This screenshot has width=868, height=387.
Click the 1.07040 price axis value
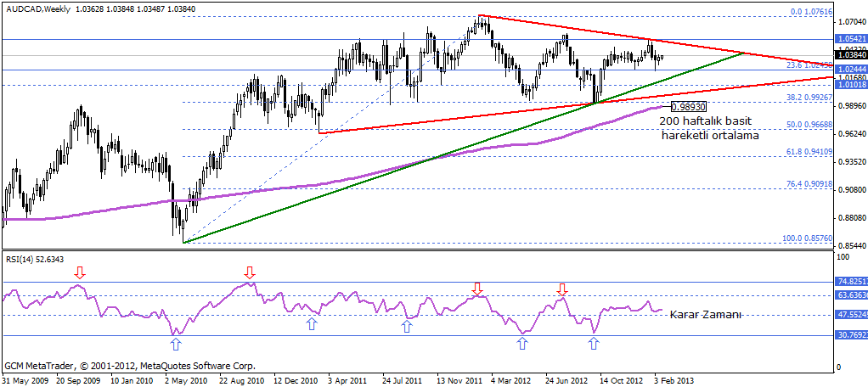851,22
